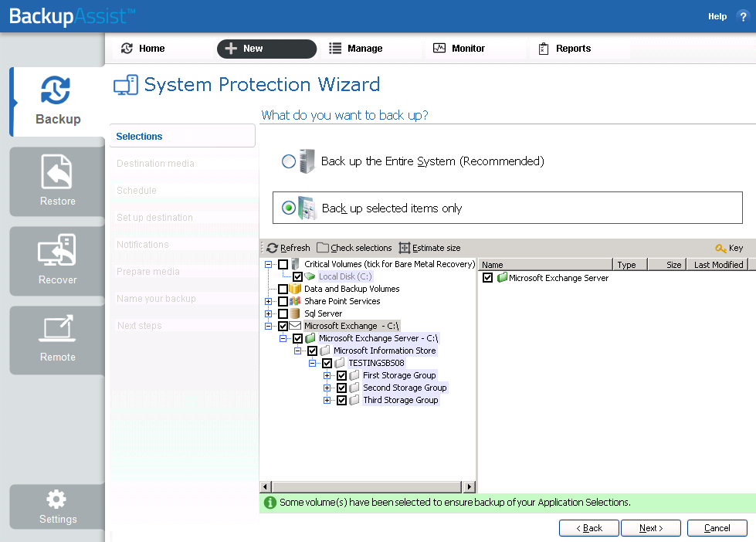Untick the Microsoft Exchange - C:\ checkbox
This screenshot has height=542, width=756.
pos(283,326)
